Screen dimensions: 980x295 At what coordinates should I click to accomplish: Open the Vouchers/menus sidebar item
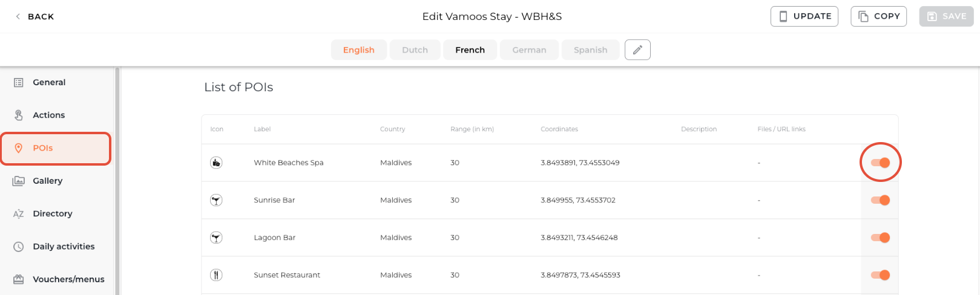point(68,279)
